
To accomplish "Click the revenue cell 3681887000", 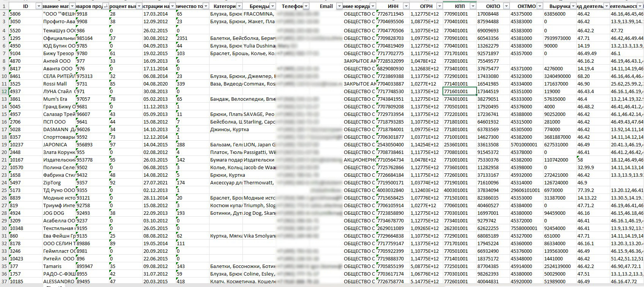I will tap(560, 137).
